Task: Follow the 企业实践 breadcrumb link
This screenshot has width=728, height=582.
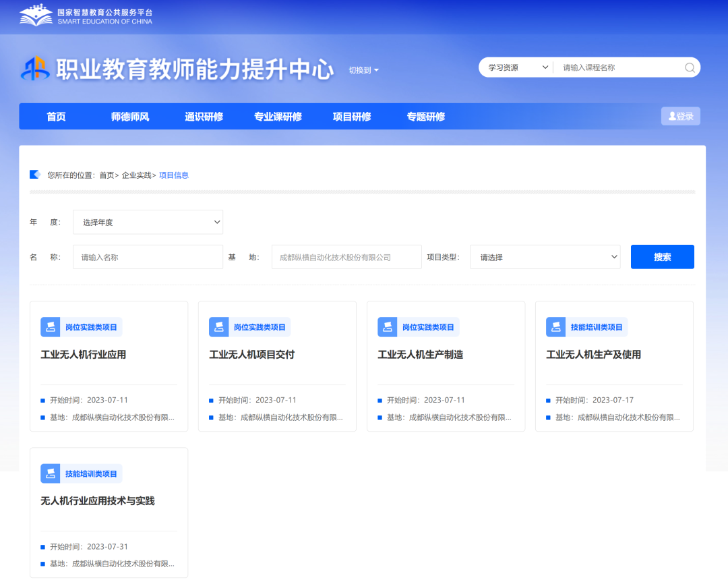Action: [x=136, y=175]
